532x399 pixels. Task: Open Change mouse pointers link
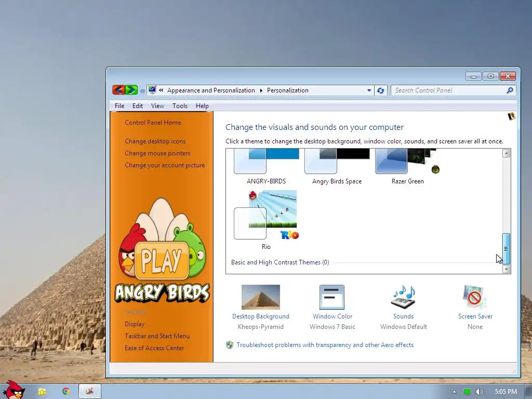[x=157, y=153]
